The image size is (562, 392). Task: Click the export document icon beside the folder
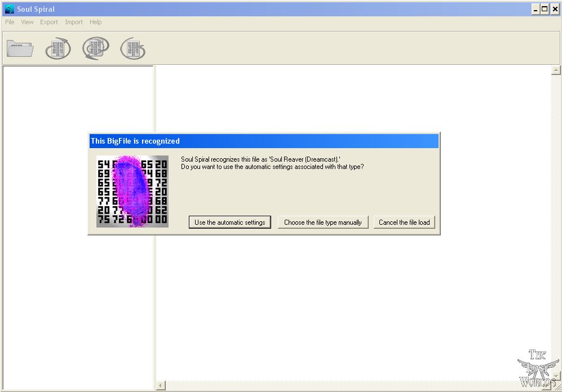tap(58, 48)
